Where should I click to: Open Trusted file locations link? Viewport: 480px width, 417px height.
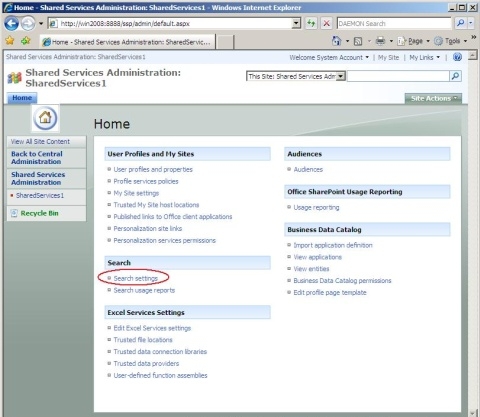[x=143, y=340]
